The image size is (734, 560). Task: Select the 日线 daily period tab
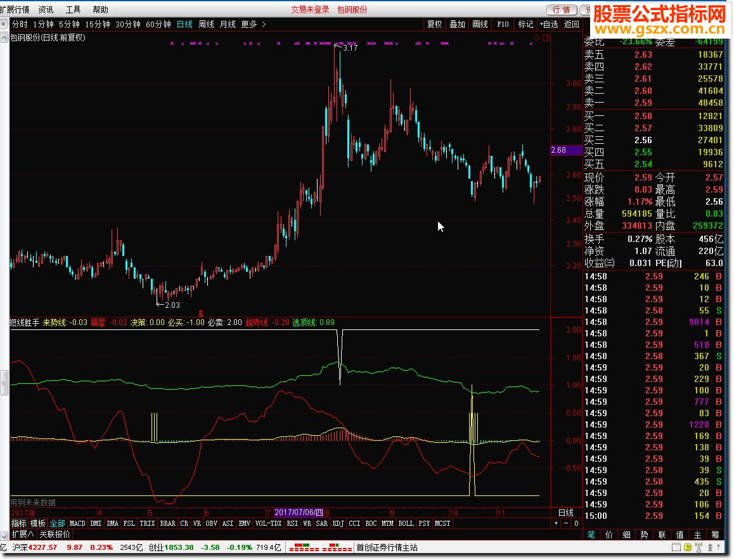point(184,24)
